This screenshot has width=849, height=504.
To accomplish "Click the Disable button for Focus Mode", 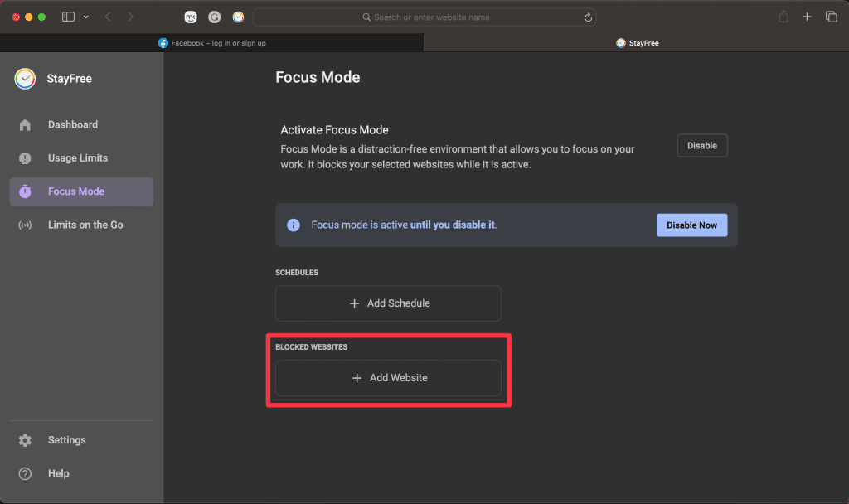I will [x=701, y=146].
